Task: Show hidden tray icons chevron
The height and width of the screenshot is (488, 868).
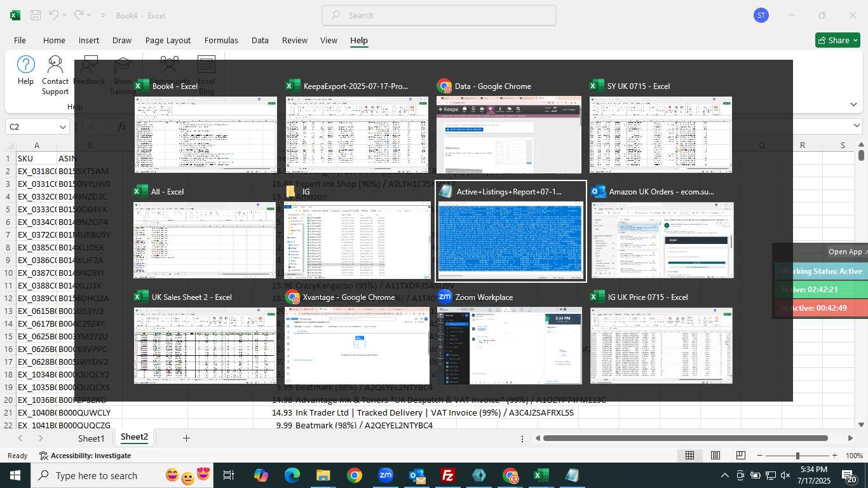Action: [x=724, y=475]
